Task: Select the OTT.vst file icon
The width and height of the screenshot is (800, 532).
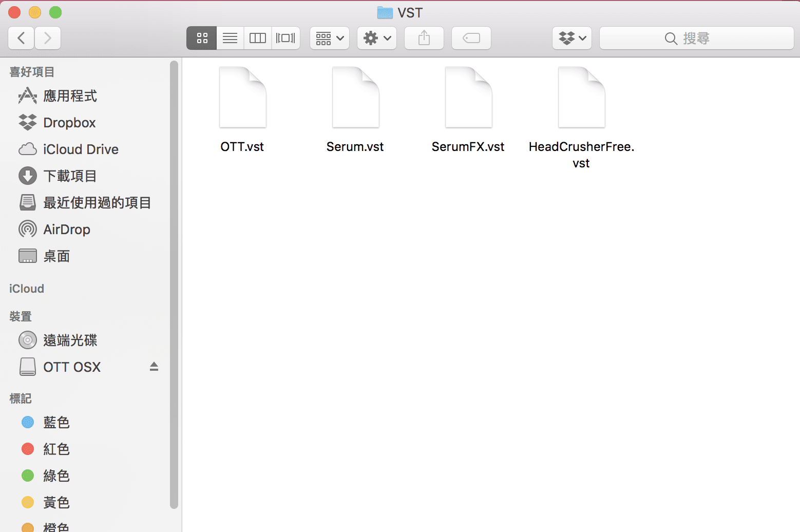Action: click(x=242, y=97)
